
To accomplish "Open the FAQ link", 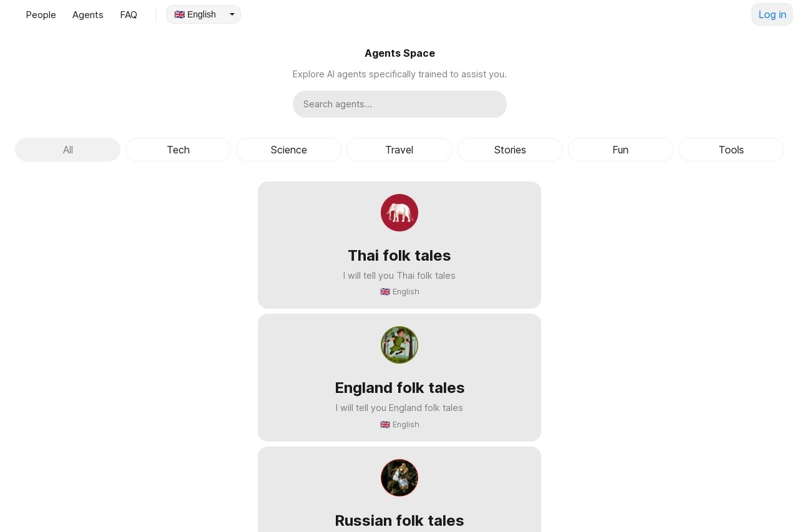I will click(x=129, y=15).
